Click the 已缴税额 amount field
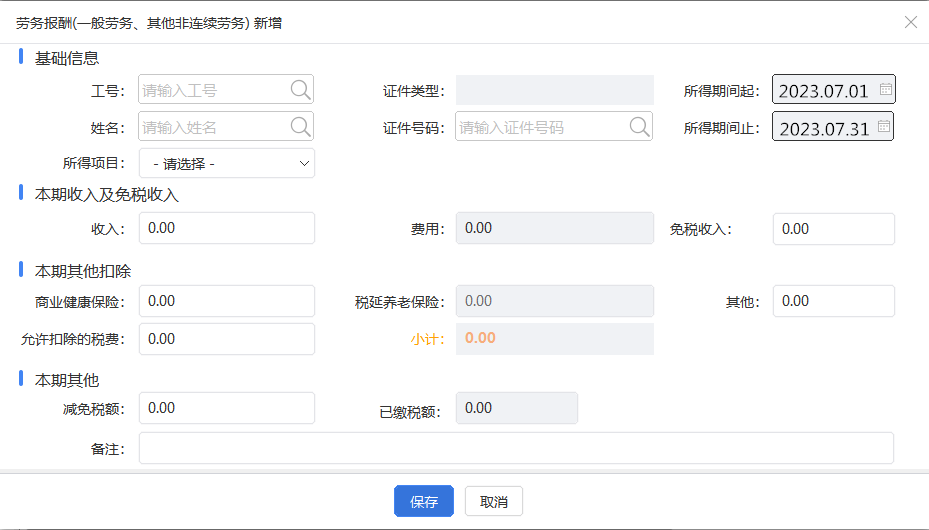The image size is (929, 530). pos(517,408)
